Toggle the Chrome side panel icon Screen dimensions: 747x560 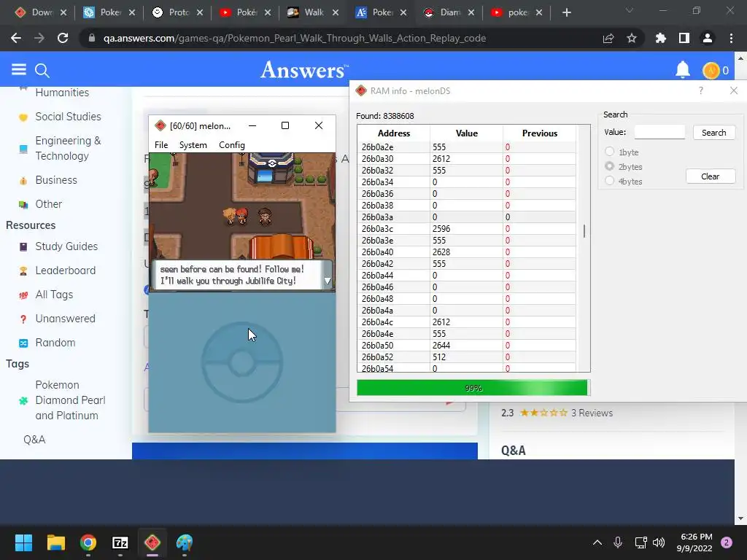(684, 38)
